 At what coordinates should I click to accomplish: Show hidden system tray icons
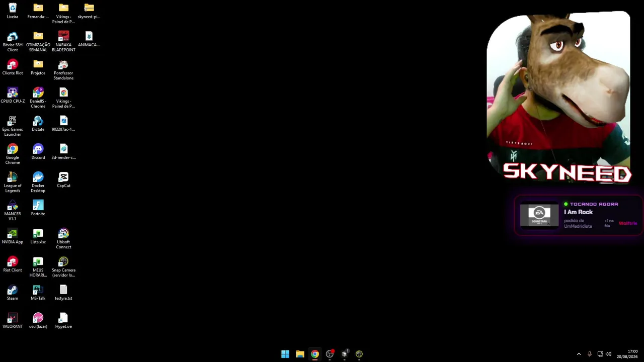579,354
